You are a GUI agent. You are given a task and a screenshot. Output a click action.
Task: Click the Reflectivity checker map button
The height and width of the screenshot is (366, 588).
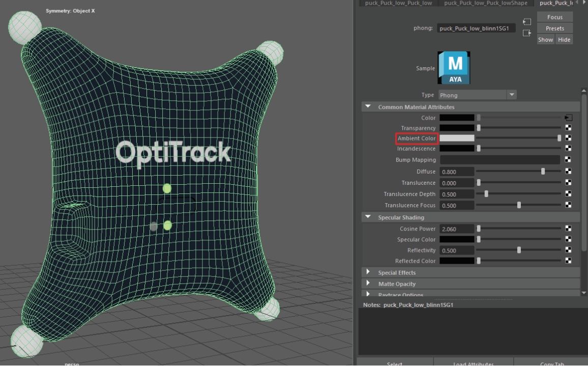(x=568, y=250)
